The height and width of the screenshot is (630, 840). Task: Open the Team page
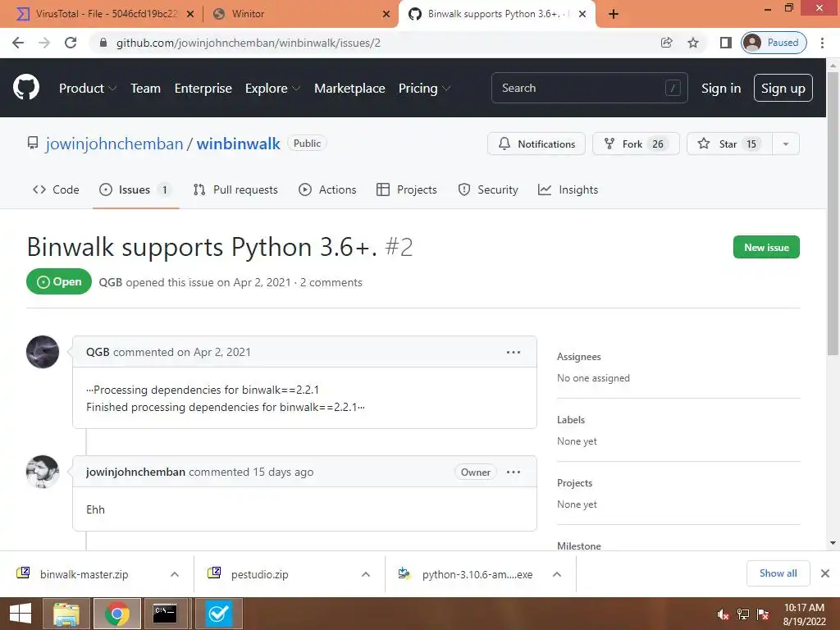[145, 89]
